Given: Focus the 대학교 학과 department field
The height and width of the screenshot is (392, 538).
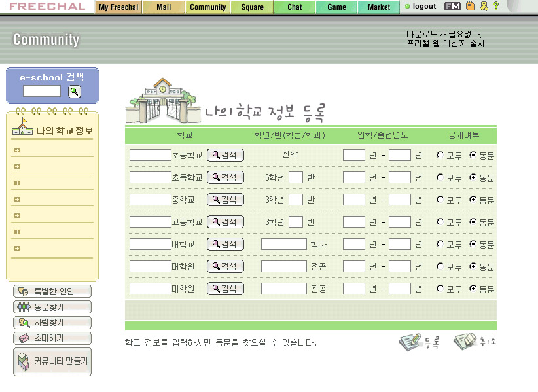Looking at the screenshot, I should (x=284, y=244).
